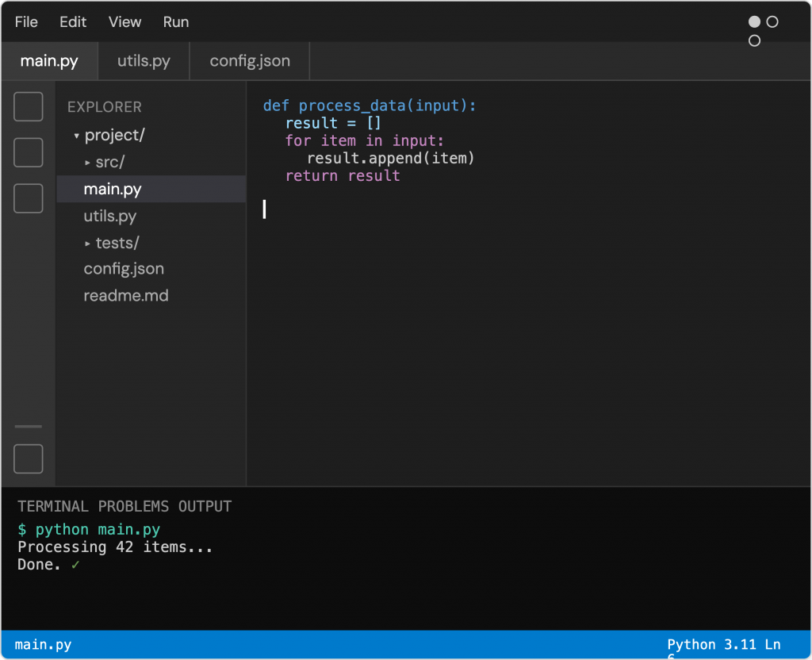
Task: Click the 'Processing 42 items...' terminal line
Action: pos(115,547)
